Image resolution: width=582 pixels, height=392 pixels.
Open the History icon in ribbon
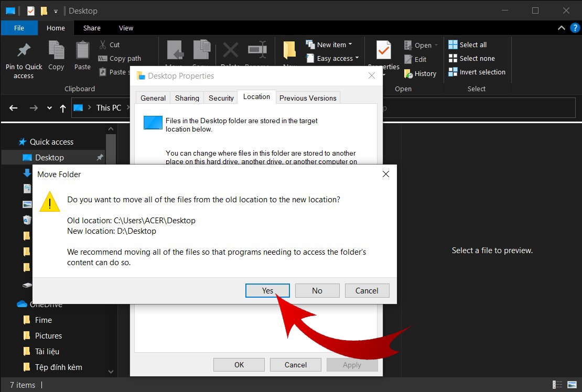[408, 74]
